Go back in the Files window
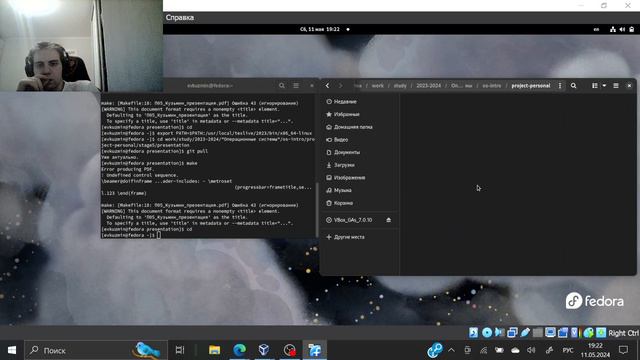 click(x=327, y=86)
